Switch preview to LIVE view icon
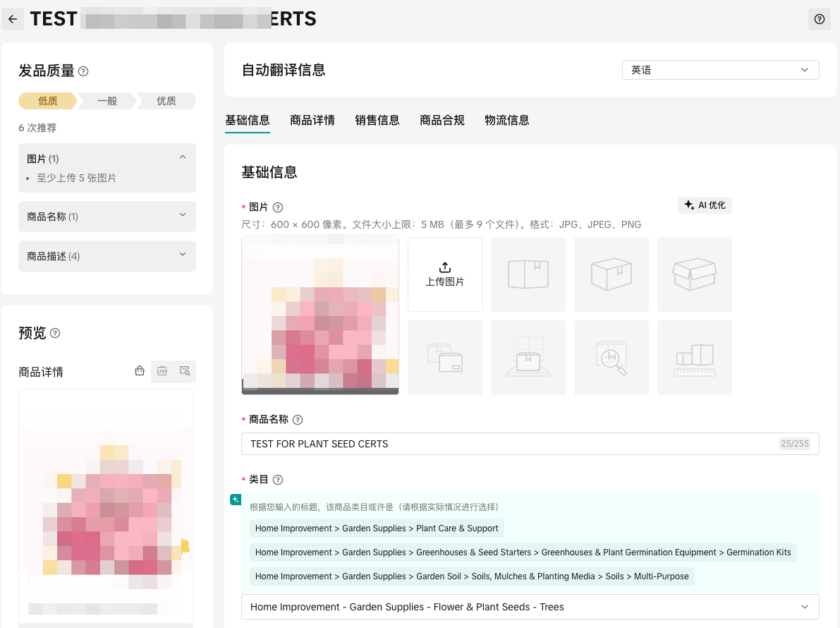840x628 pixels. tap(162, 371)
